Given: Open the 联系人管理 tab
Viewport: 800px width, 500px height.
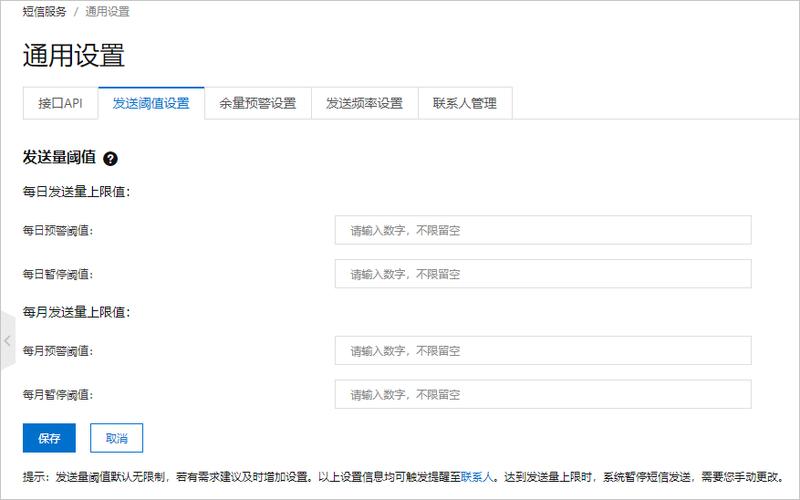Looking at the screenshot, I should point(465,104).
